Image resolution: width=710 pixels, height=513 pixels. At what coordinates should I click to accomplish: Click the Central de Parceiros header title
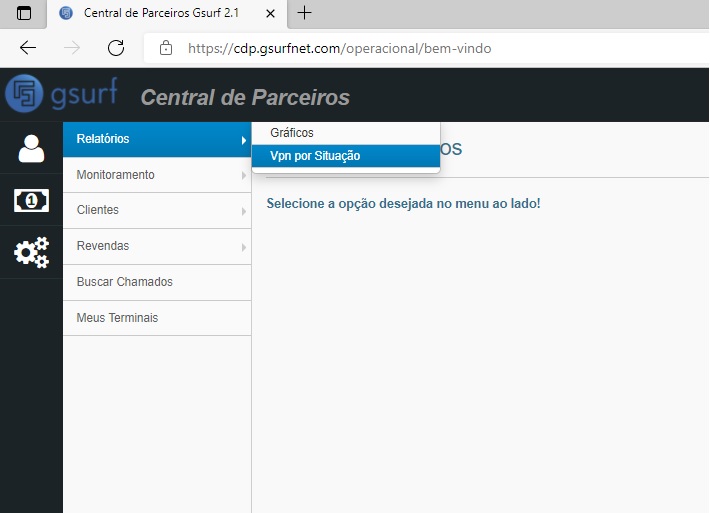click(x=245, y=97)
